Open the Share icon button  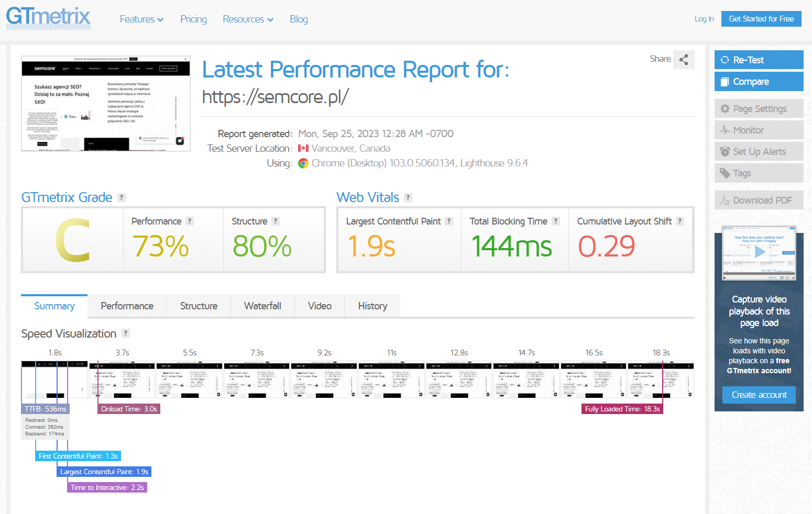tap(684, 60)
